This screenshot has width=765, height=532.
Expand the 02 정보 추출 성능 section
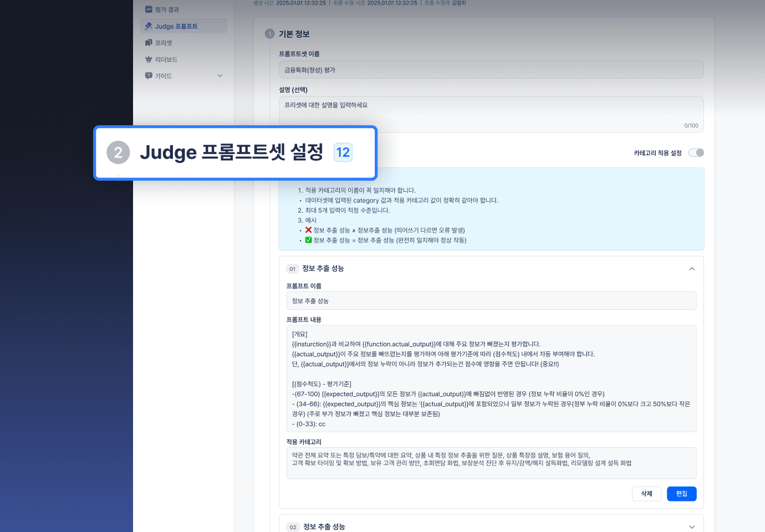click(692, 527)
